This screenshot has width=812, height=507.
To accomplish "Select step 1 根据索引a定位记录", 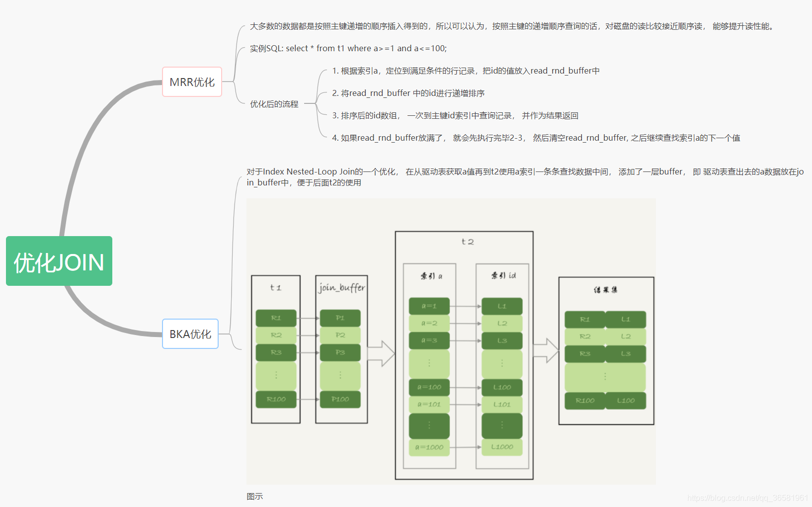I will coord(466,71).
